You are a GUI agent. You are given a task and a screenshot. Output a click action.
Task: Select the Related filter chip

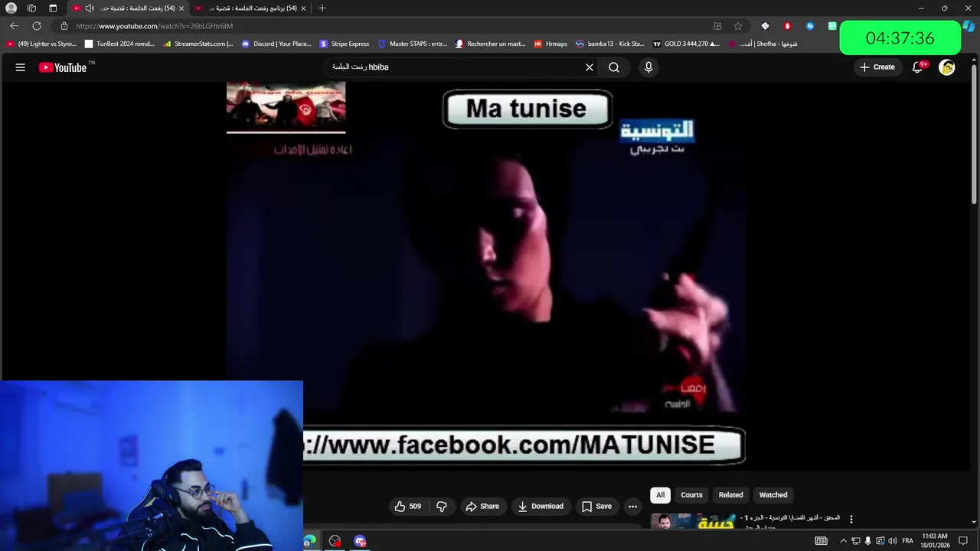(x=730, y=495)
